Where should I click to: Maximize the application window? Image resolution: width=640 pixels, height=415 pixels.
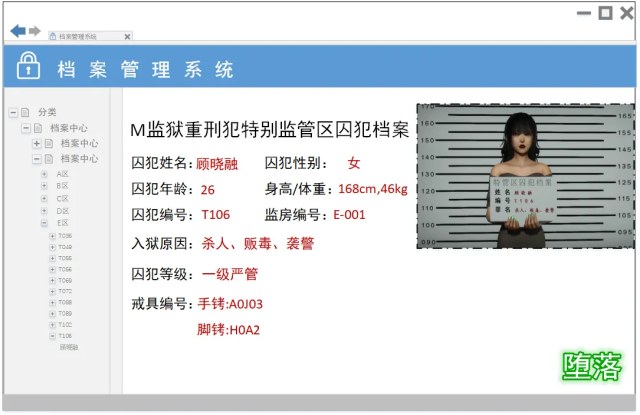tap(604, 13)
